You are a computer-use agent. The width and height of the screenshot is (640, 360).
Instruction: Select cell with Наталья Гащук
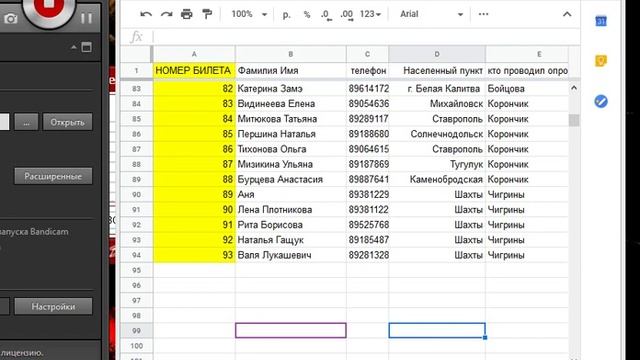[291, 240]
